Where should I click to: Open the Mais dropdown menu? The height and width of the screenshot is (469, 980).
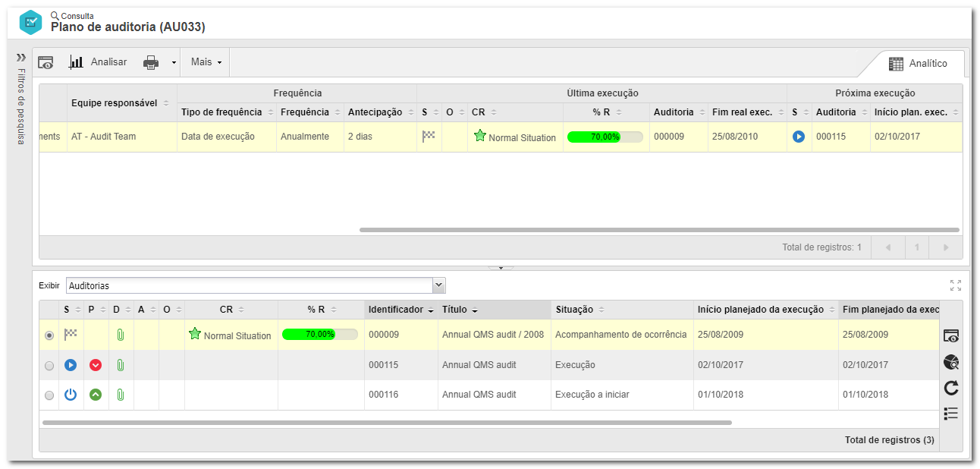206,62
